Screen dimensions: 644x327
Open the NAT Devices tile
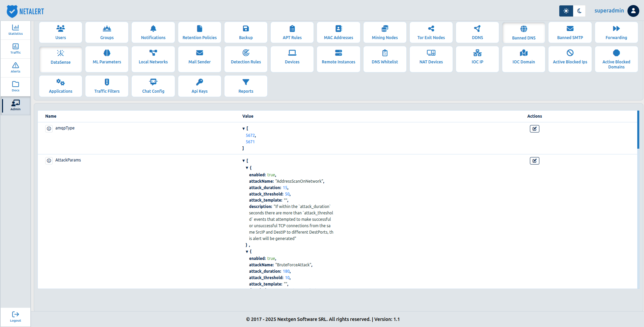tap(431, 59)
